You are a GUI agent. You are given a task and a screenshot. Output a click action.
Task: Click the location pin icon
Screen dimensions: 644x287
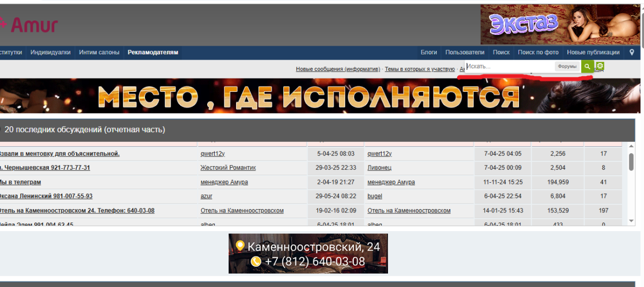[632, 53]
